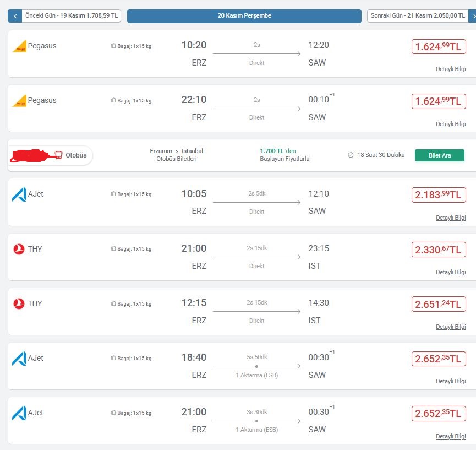
Task: Go to previous day with the left arrow
Action: coord(15,16)
